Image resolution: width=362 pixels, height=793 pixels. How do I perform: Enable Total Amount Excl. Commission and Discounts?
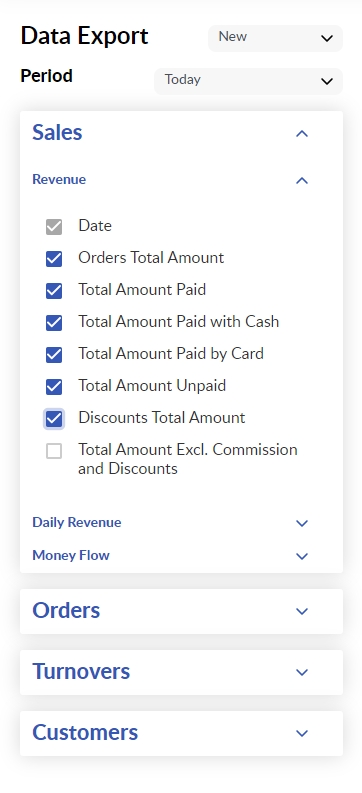pyautogui.click(x=54, y=451)
